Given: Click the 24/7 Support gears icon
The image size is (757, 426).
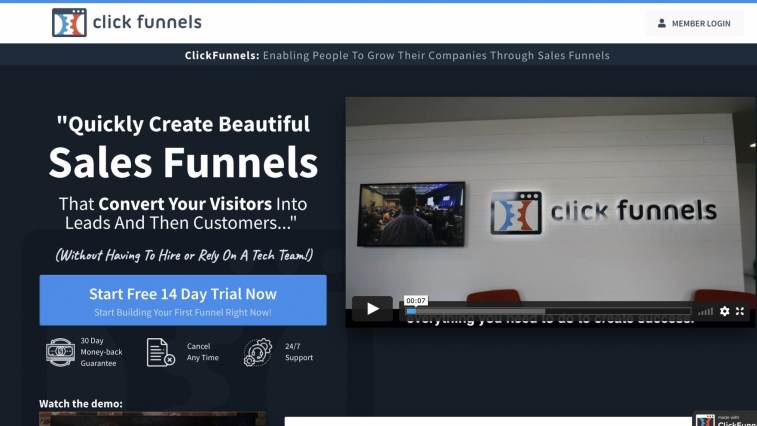Looking at the screenshot, I should tap(258, 352).
